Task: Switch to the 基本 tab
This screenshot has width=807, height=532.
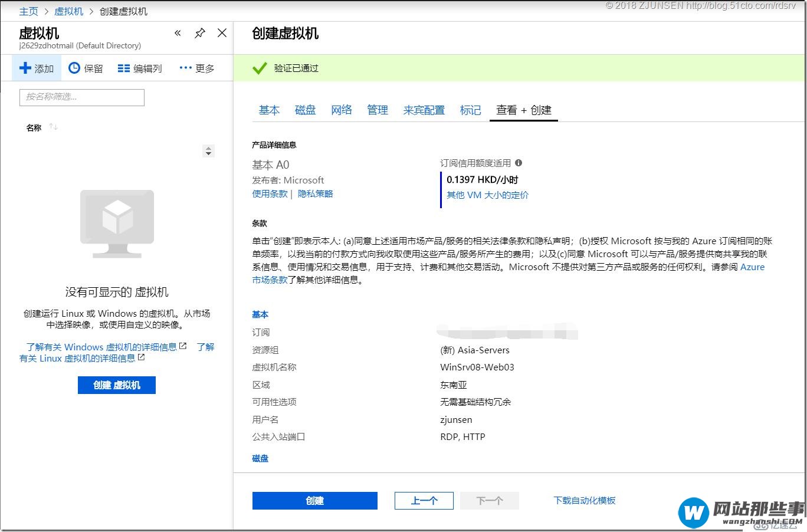Action: (x=269, y=110)
